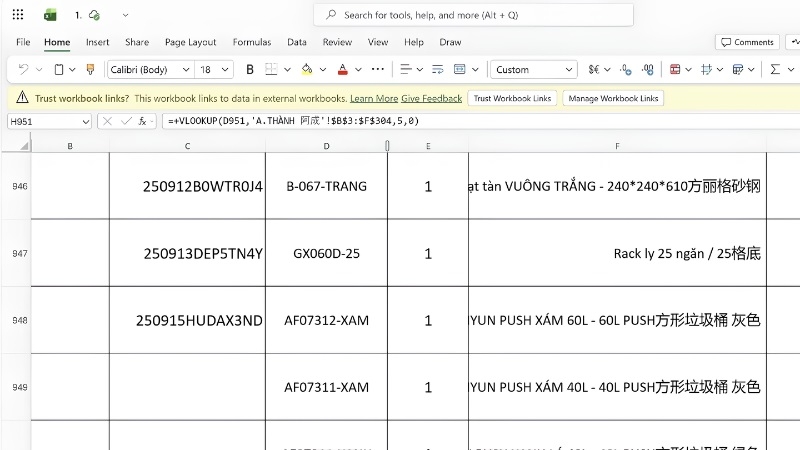800x450 pixels.
Task: Select the column D header
Action: [x=327, y=146]
